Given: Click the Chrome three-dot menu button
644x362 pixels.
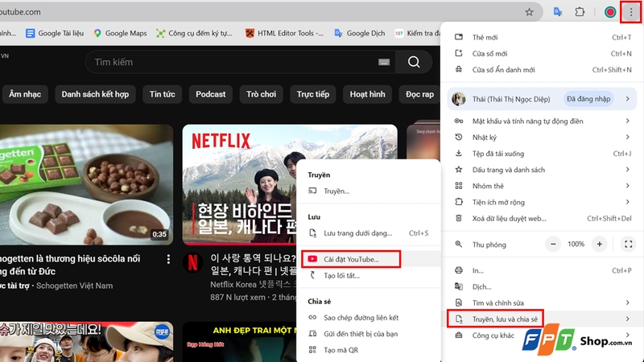Looking at the screenshot, I should [x=631, y=12].
